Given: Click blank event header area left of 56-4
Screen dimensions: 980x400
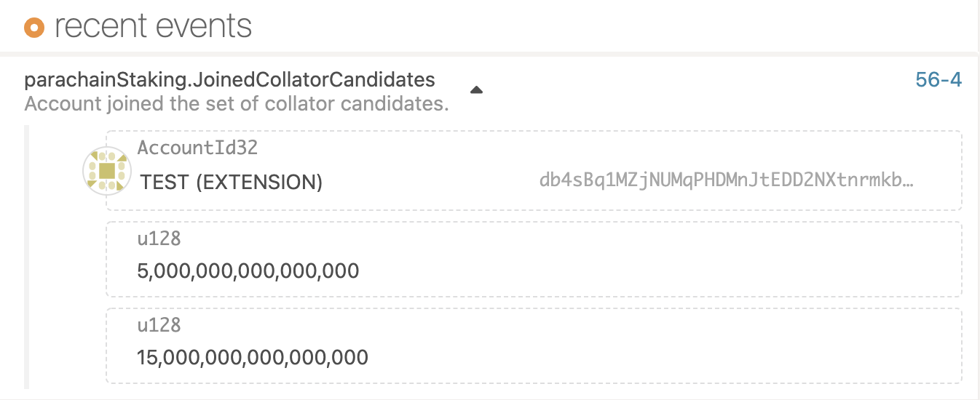Looking at the screenshot, I should (692, 89).
